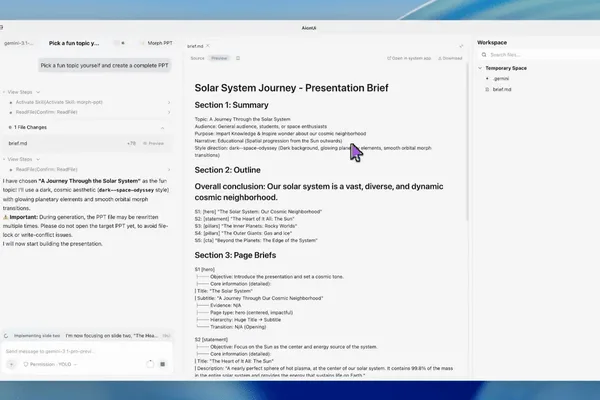Click the Implementing slide two status
Viewport: 600px width, 400px height.
tap(37, 336)
